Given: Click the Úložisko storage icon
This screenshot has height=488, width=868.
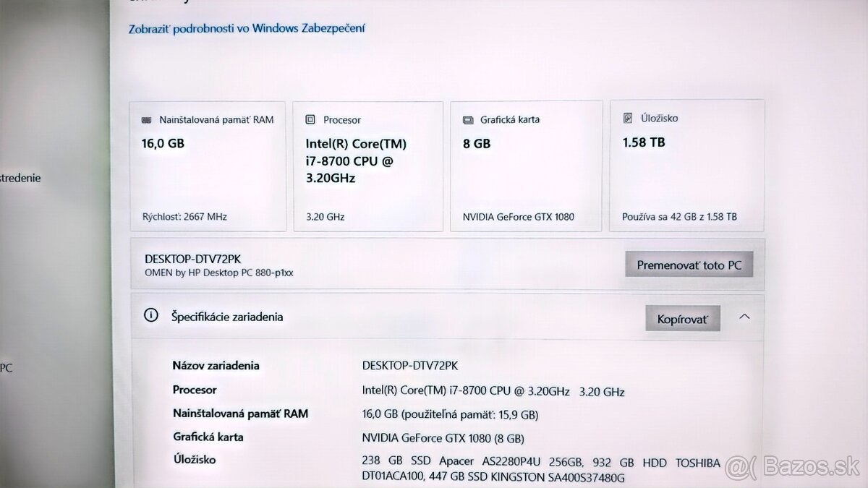Looking at the screenshot, I should [x=629, y=117].
